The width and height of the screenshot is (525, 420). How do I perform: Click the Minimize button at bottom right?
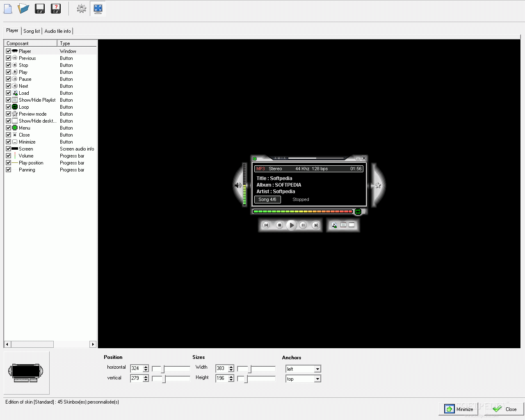pos(459,409)
